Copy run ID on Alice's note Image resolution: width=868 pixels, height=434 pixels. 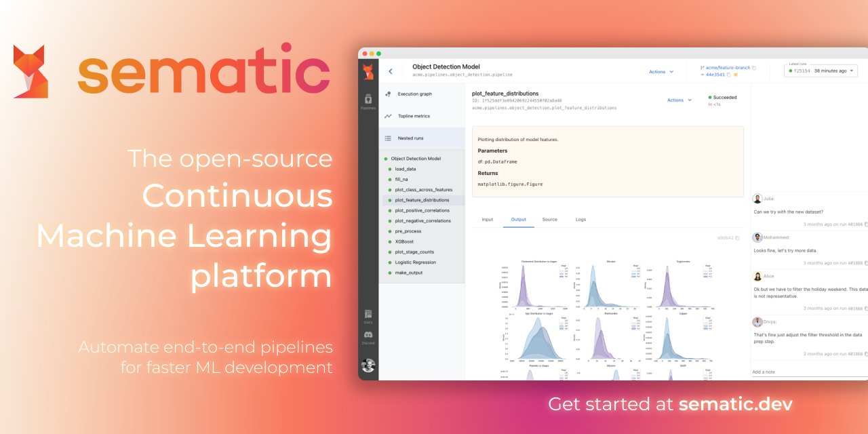[x=866, y=309]
